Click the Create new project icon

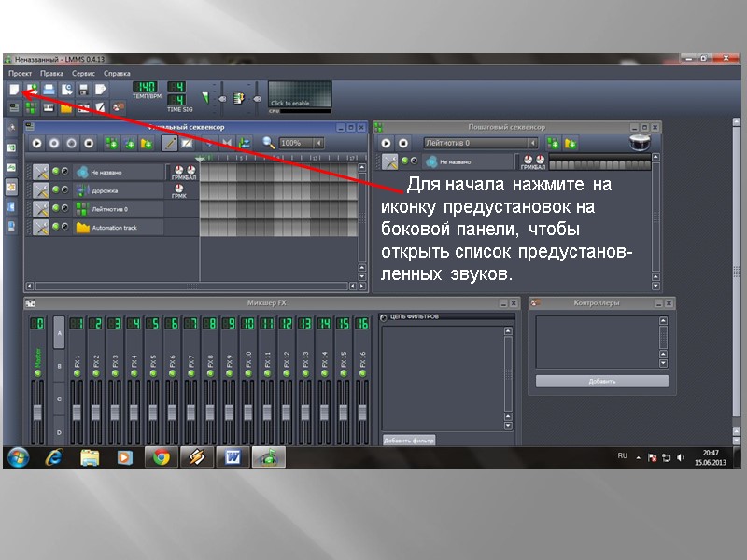(14, 89)
